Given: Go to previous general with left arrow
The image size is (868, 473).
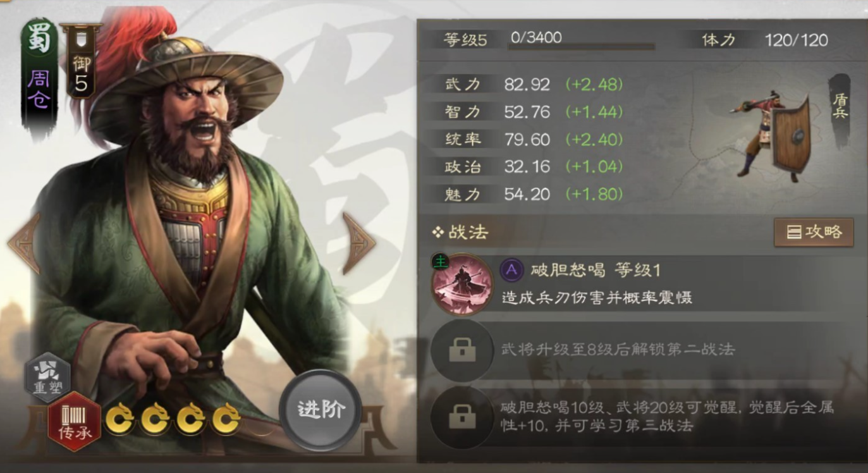Looking at the screenshot, I should point(24,243).
